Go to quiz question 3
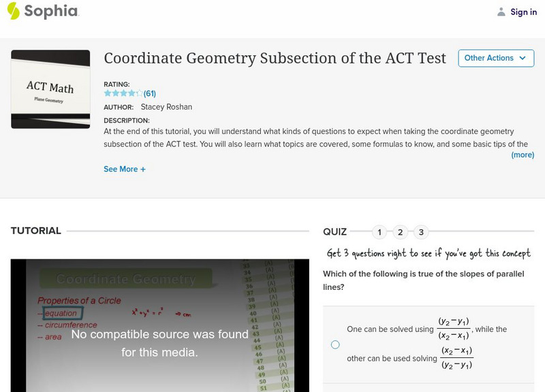 click(x=421, y=232)
